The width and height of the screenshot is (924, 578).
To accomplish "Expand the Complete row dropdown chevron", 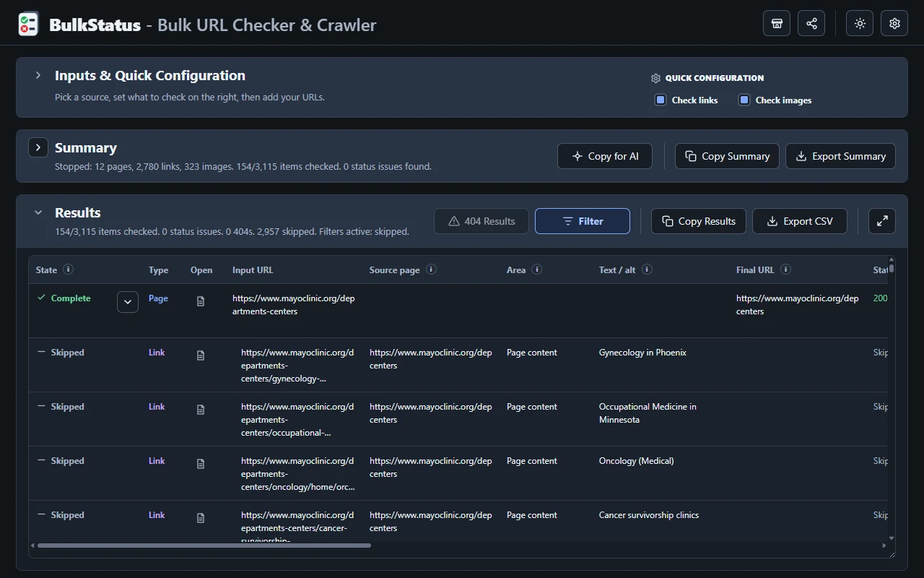I will point(128,301).
